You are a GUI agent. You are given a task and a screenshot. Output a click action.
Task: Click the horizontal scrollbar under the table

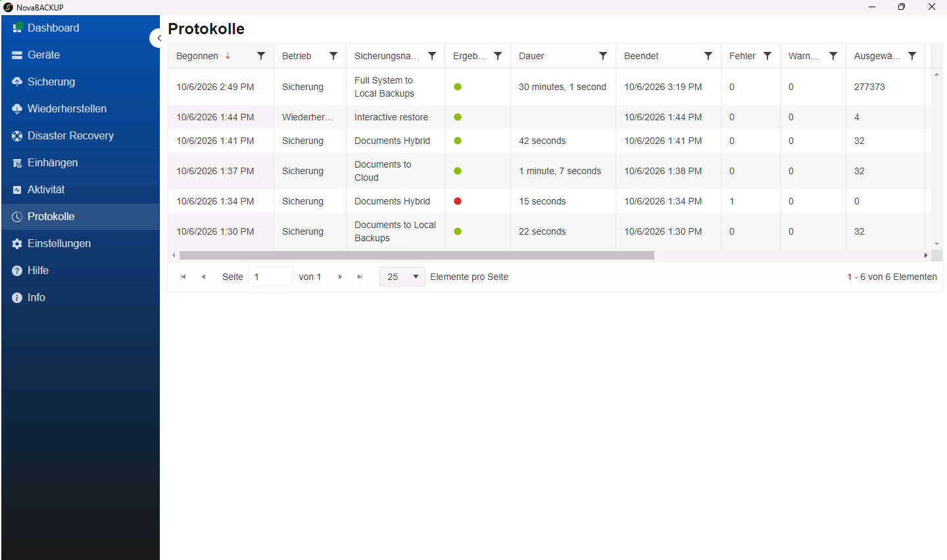click(x=417, y=255)
